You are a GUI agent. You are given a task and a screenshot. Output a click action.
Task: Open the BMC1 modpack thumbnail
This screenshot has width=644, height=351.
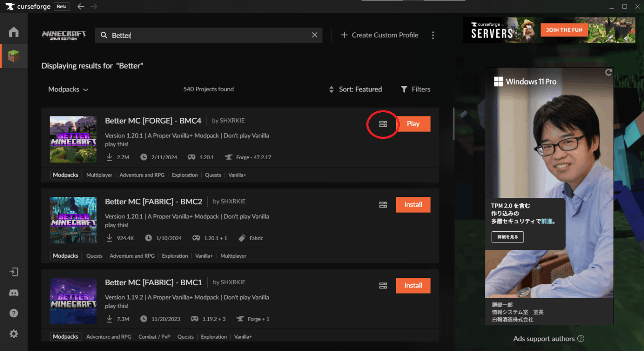click(x=73, y=301)
